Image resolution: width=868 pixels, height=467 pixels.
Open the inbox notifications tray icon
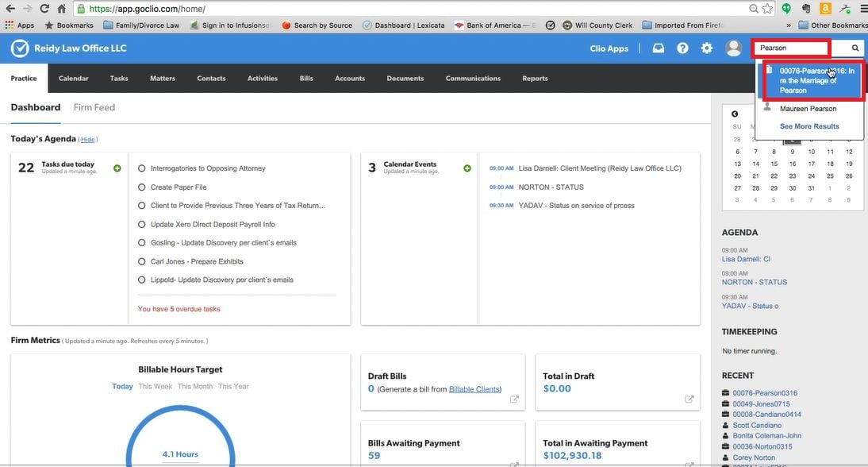(658, 48)
